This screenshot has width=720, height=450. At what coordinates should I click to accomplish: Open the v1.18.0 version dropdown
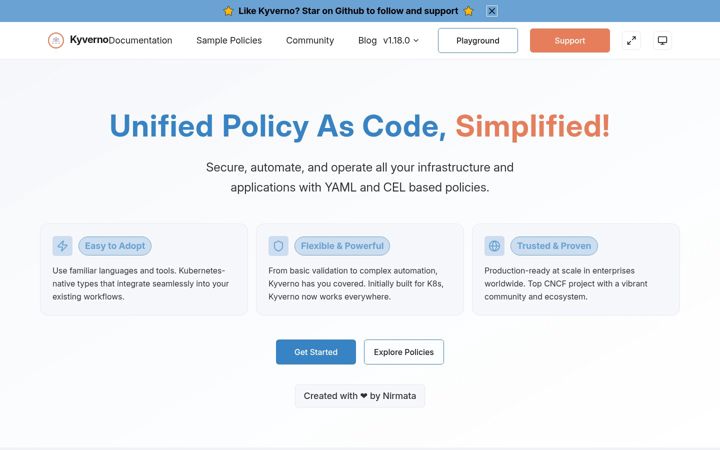point(401,40)
